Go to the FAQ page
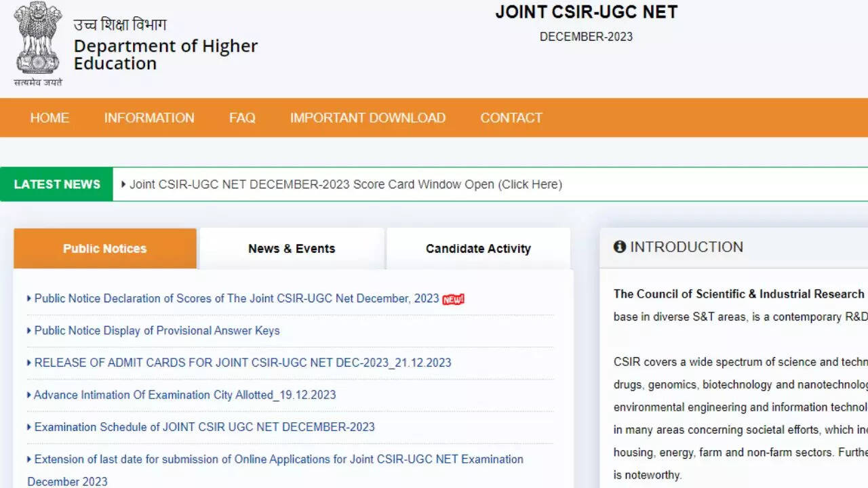This screenshot has width=868, height=488. (242, 118)
